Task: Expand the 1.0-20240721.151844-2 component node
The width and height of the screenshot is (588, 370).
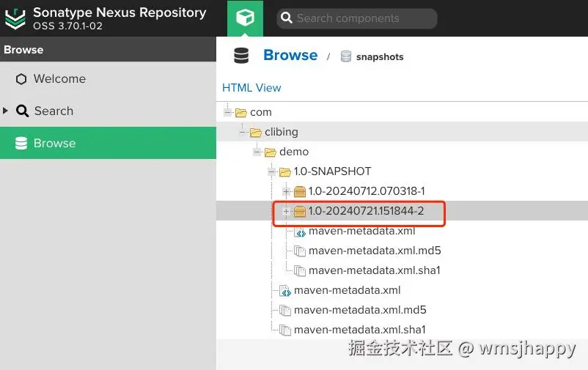Action: coord(286,212)
